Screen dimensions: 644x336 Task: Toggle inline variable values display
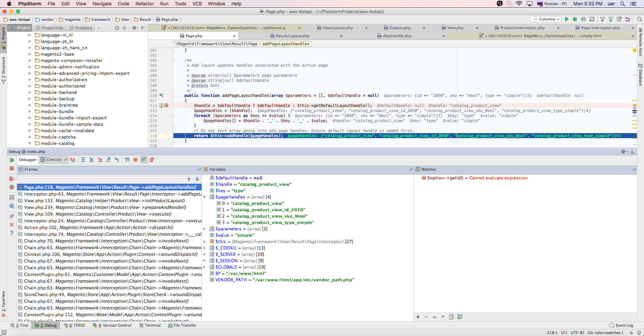pos(144,160)
